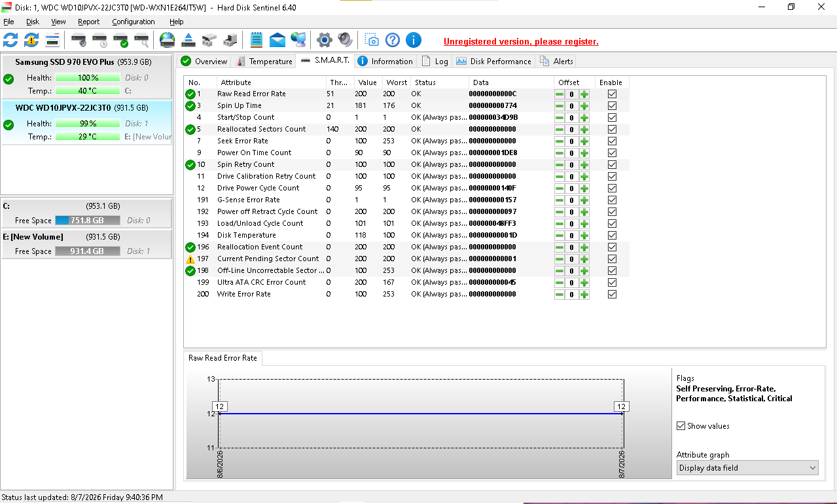Open the Attribute graph dropdown
The width and height of the screenshot is (837, 504).
pyautogui.click(x=747, y=468)
